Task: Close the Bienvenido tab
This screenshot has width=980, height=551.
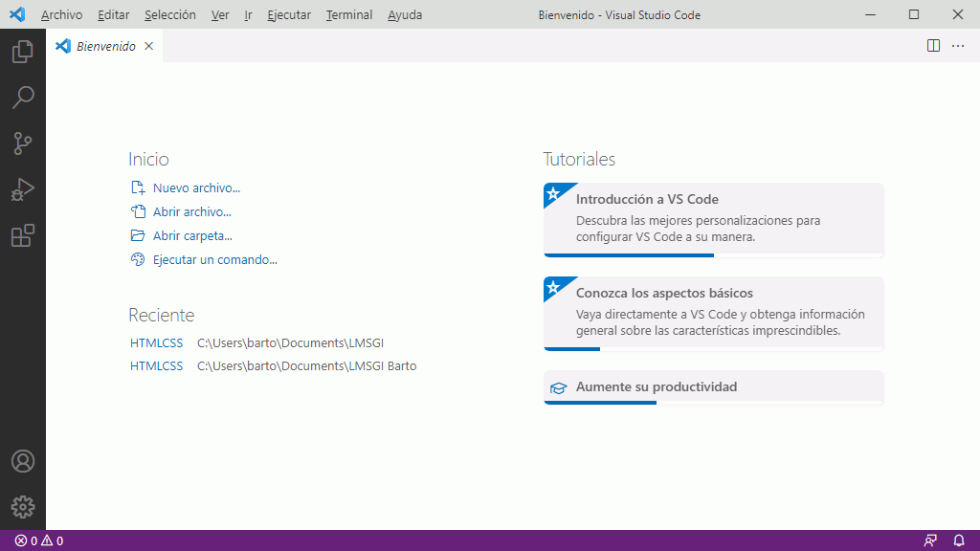Action: pos(148,46)
